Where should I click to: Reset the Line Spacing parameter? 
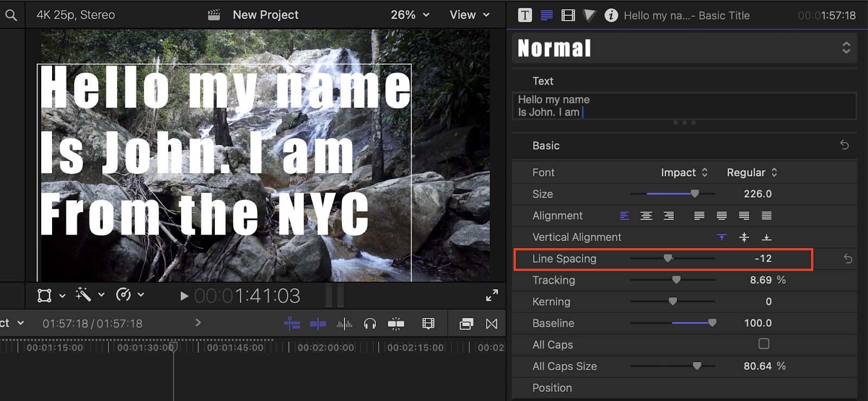click(x=848, y=259)
